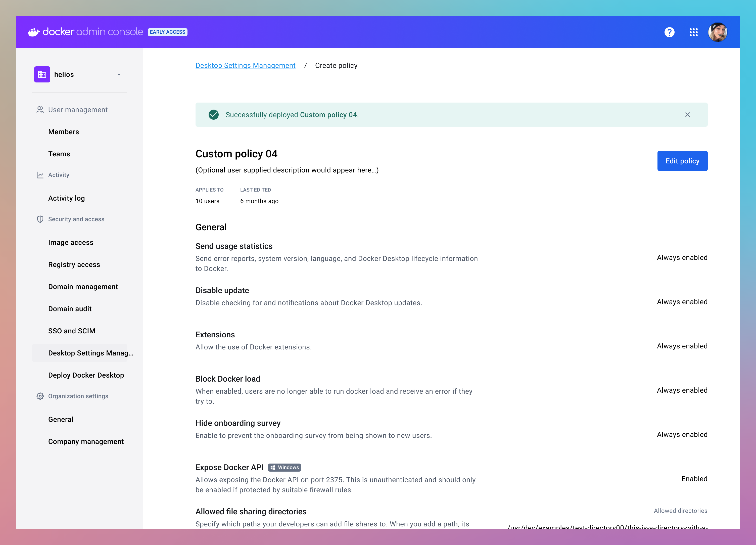756x545 pixels.
Task: Open Desktop Settings Management breadcrumb link
Action: 245,66
